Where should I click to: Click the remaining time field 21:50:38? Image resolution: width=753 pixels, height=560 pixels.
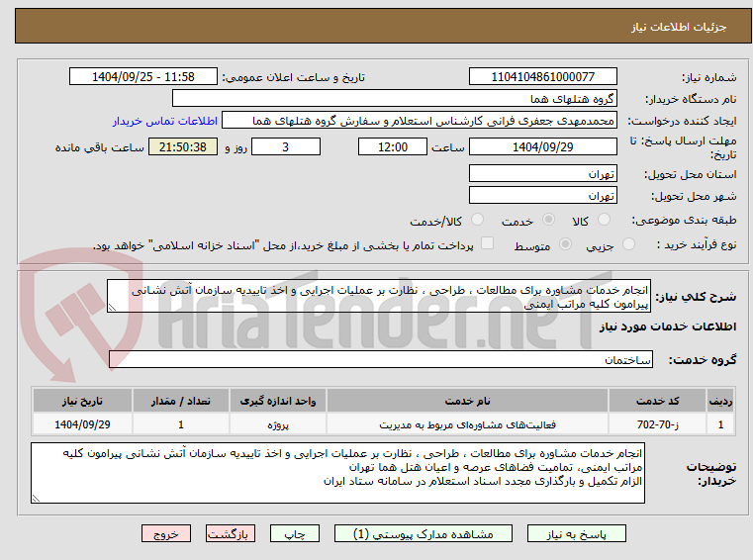[183, 147]
